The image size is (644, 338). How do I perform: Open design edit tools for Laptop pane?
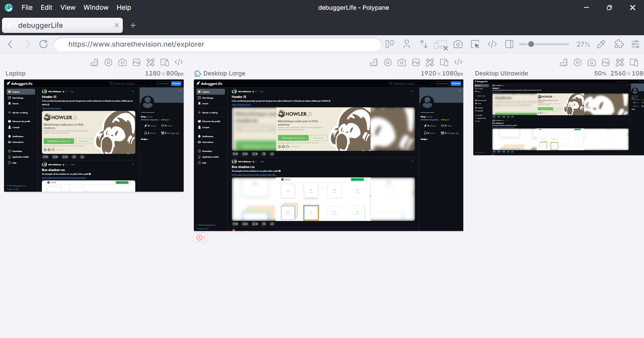151,62
